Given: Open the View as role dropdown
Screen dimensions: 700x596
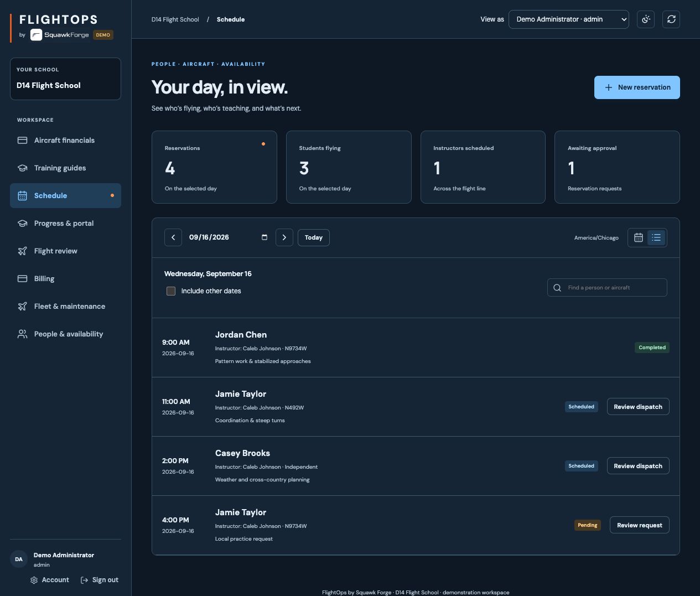Looking at the screenshot, I should coord(568,19).
